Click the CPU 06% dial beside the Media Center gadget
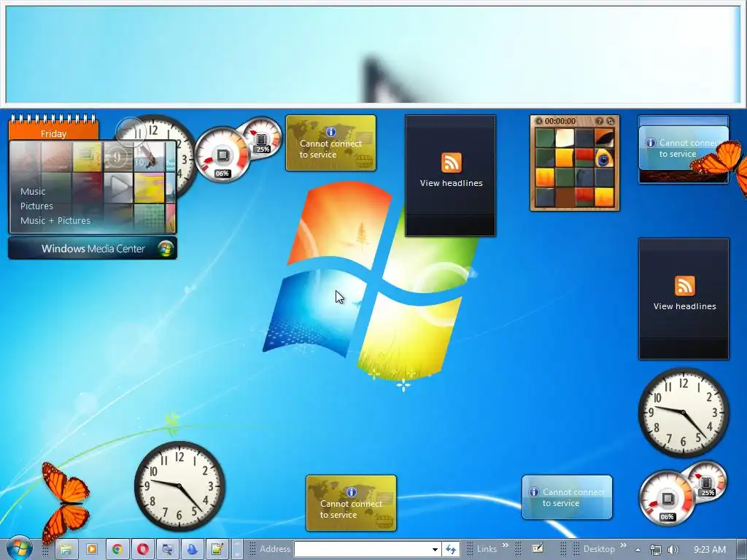Image resolution: width=747 pixels, height=560 pixels. point(222,155)
